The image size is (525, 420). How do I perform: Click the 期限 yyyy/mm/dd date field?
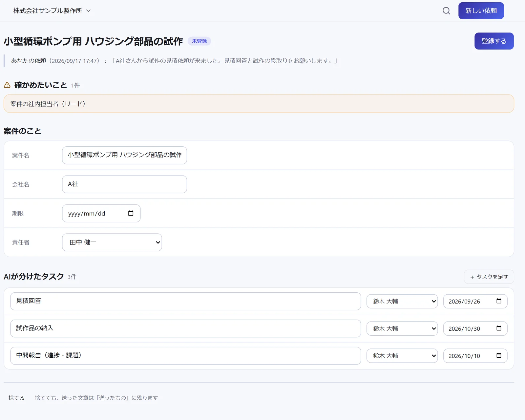click(x=101, y=213)
